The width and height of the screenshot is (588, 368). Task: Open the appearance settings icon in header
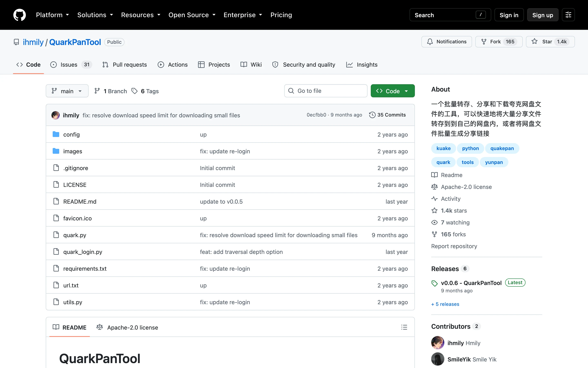point(568,15)
